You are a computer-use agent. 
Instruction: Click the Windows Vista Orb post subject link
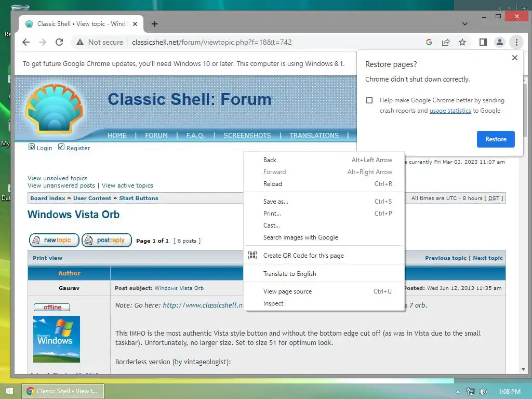click(179, 288)
